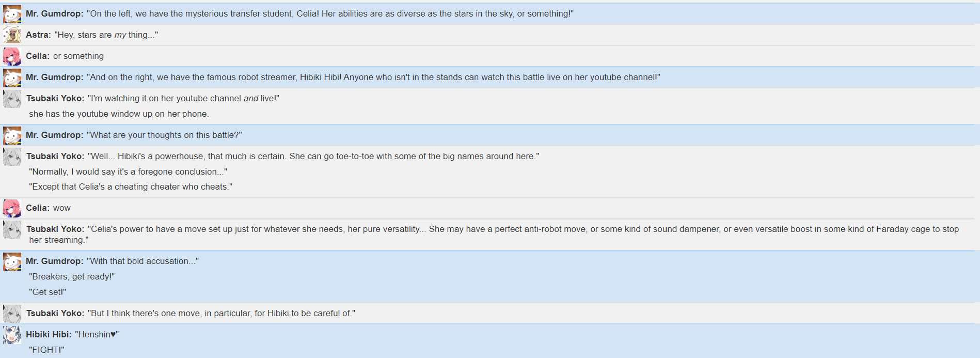Click Hibiki Hibi's avatar beside 'Henshin'
This screenshot has width=980, height=358.
pos(12,335)
